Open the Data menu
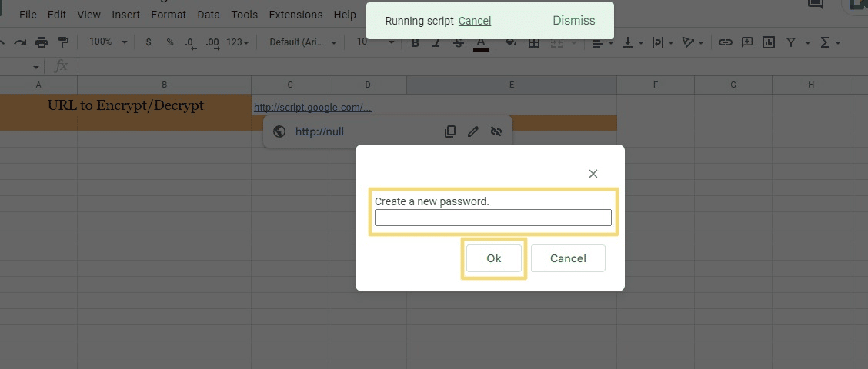Image resolution: width=868 pixels, height=369 pixels. 208,15
